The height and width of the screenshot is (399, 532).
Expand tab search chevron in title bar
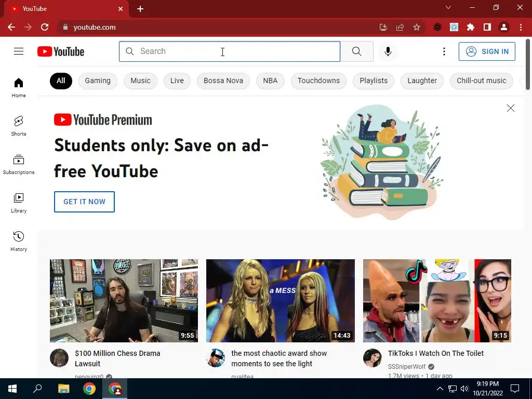click(448, 7)
